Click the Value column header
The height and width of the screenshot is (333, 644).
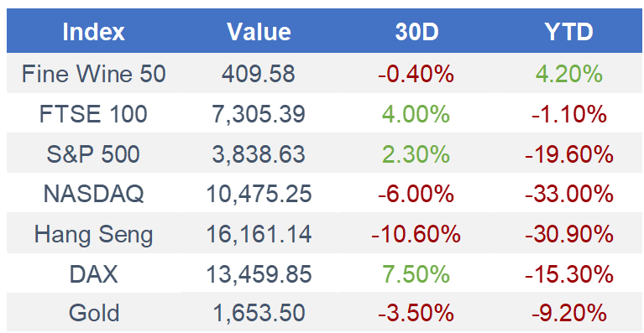(x=259, y=32)
